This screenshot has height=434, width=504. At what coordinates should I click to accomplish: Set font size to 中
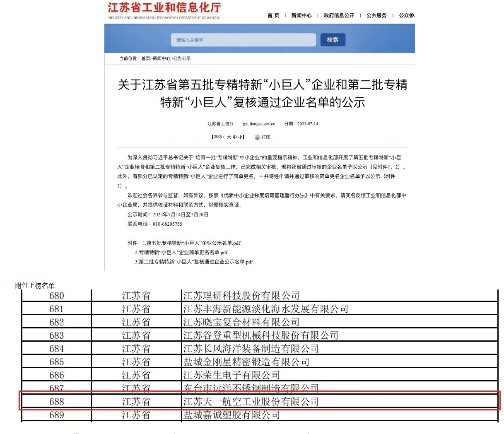click(235, 137)
